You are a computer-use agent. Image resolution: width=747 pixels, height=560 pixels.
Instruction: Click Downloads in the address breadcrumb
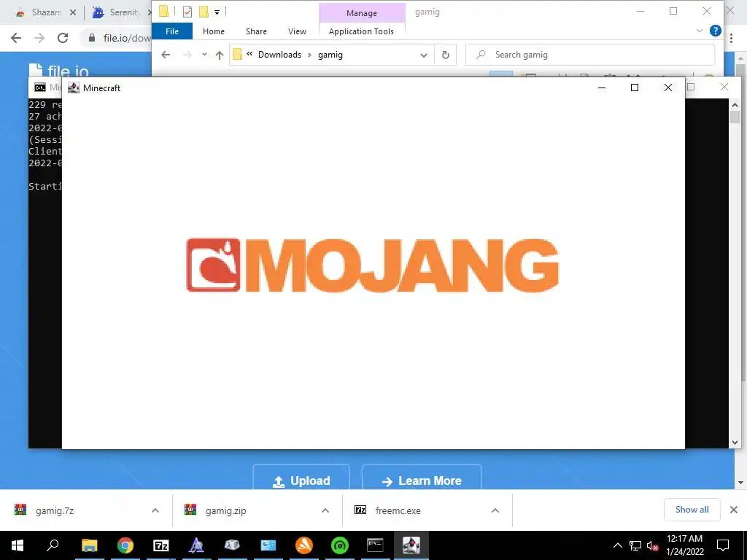[279, 55]
